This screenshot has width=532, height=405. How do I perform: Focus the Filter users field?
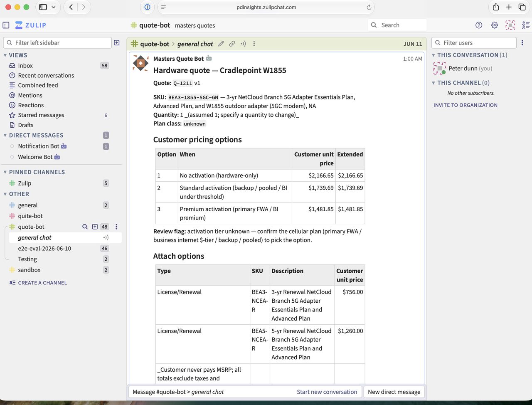(x=474, y=43)
